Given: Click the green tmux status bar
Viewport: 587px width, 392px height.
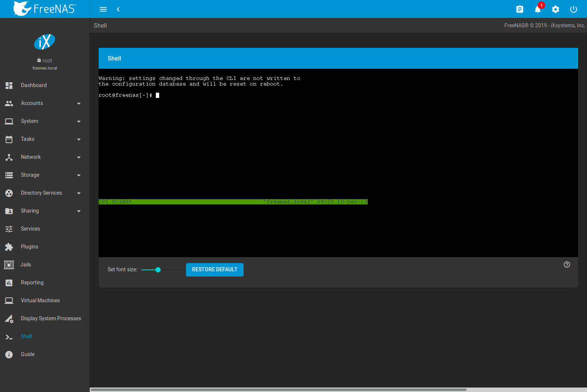Looking at the screenshot, I should point(233,202).
